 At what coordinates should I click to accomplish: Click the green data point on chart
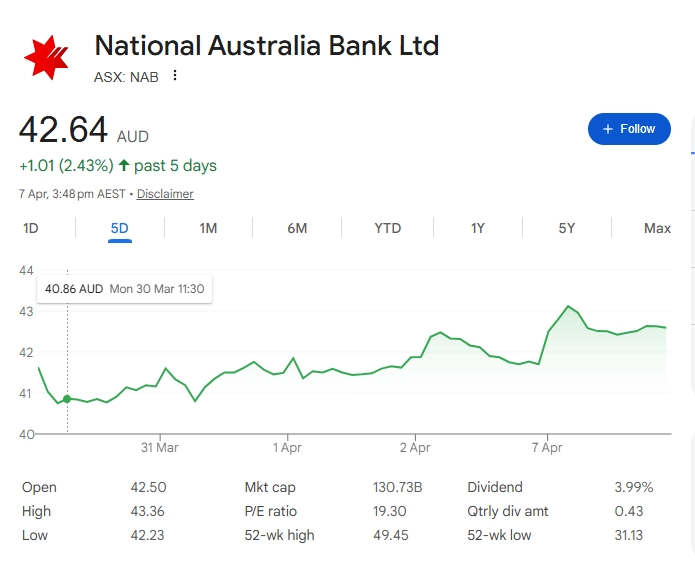point(67,399)
